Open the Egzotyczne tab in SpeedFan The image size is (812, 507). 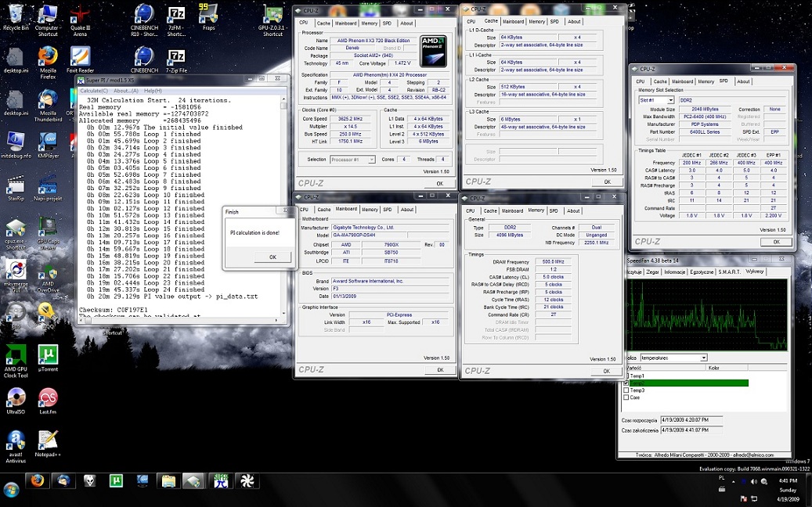[702, 272]
